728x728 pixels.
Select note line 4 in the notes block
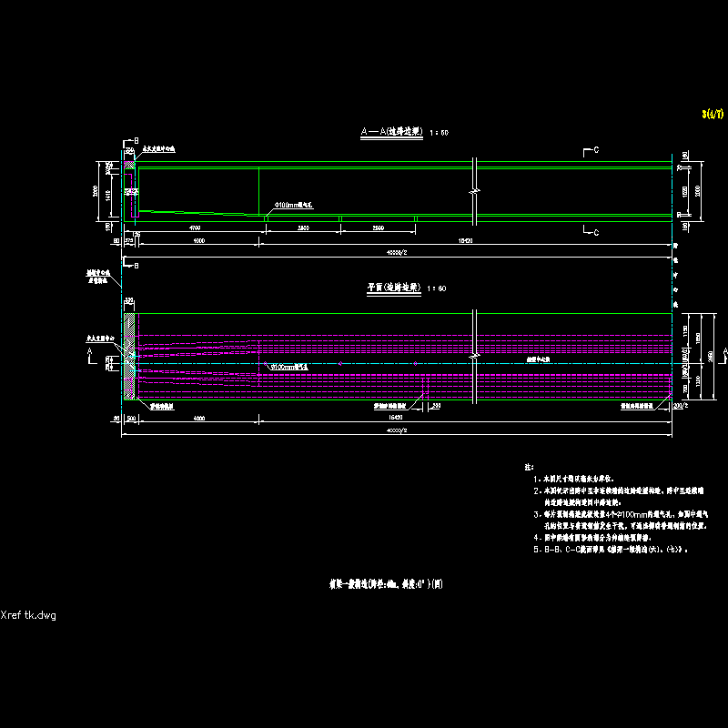point(592,538)
